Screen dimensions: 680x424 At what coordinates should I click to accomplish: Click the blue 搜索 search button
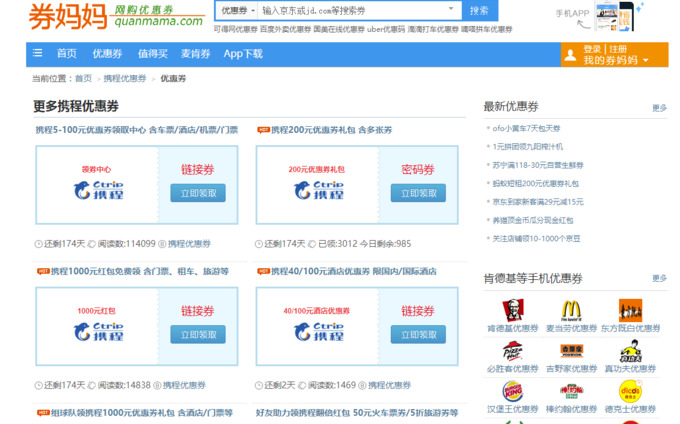click(479, 10)
